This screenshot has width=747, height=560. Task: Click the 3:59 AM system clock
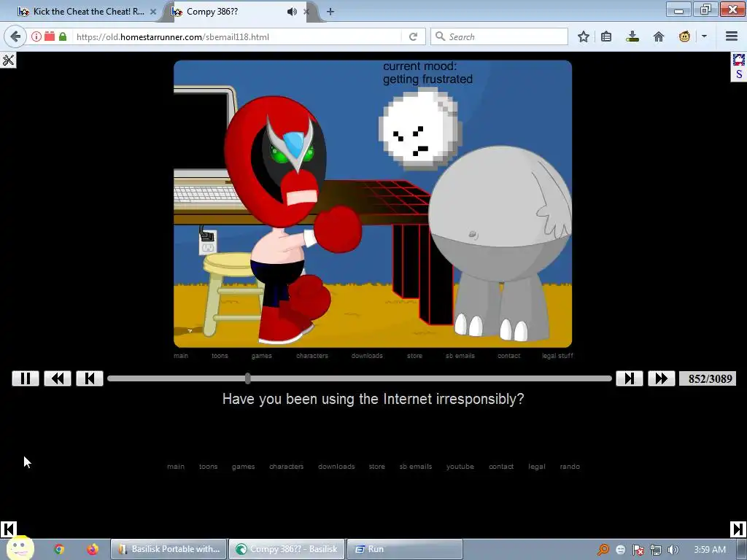tap(710, 550)
